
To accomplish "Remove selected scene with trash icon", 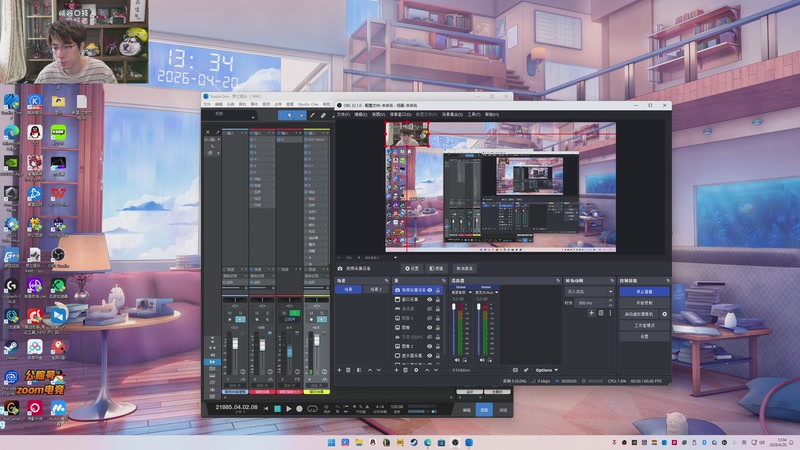I will click(x=348, y=370).
